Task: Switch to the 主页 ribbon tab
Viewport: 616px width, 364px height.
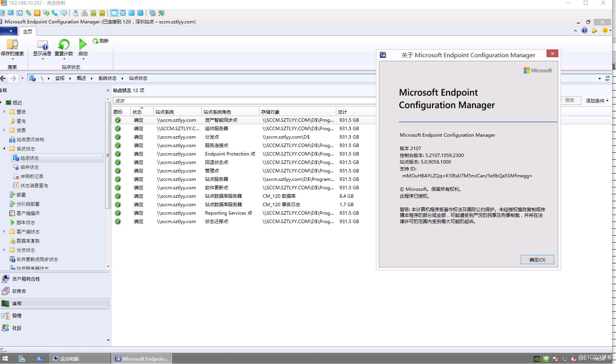Action: (x=27, y=31)
